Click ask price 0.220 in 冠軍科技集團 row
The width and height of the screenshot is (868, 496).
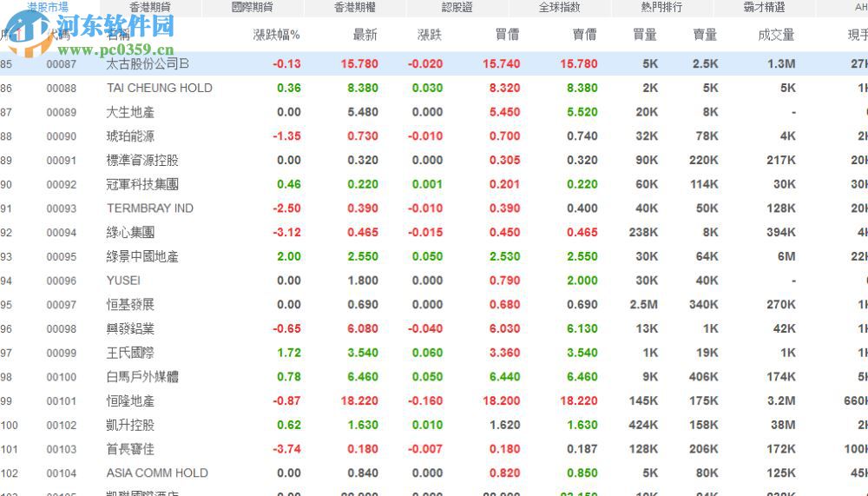582,184
